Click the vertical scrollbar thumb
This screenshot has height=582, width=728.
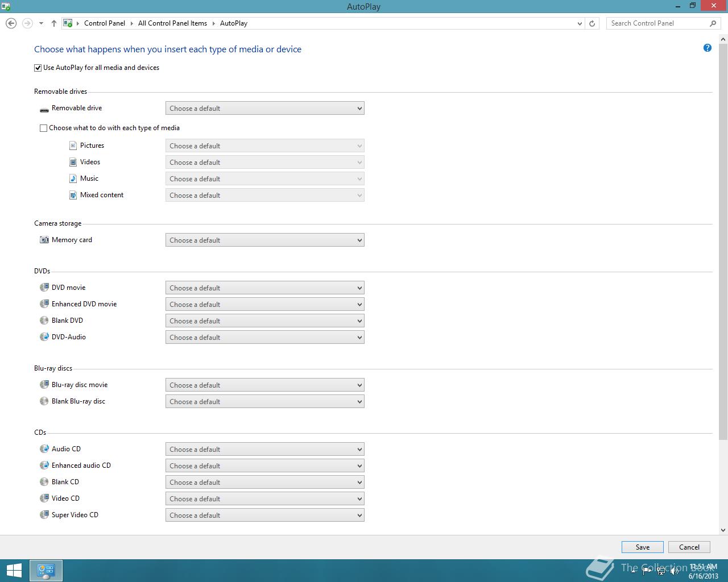pyautogui.click(x=723, y=242)
